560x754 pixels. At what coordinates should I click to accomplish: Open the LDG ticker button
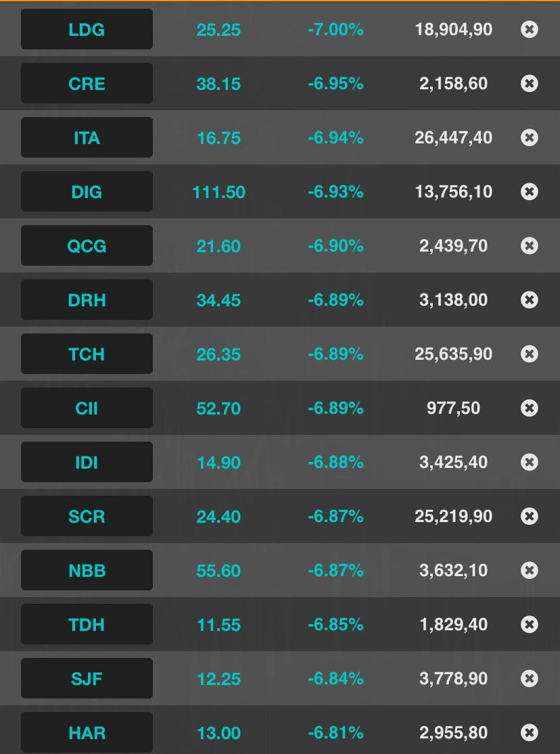87,29
